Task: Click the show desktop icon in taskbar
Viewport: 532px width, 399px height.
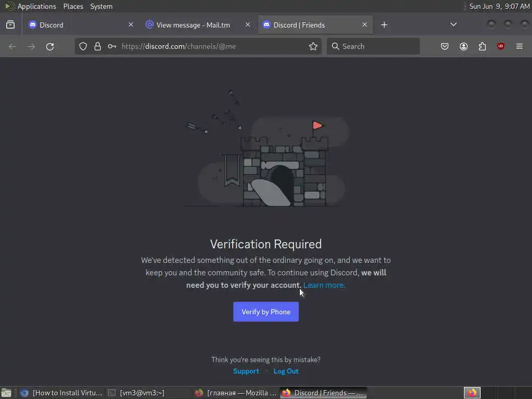Action: (x=6, y=393)
